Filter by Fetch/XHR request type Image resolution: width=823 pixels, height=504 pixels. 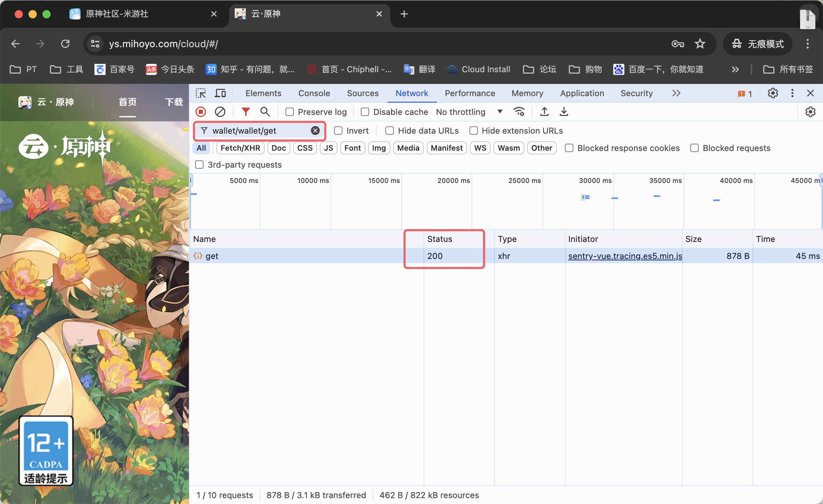click(x=240, y=148)
